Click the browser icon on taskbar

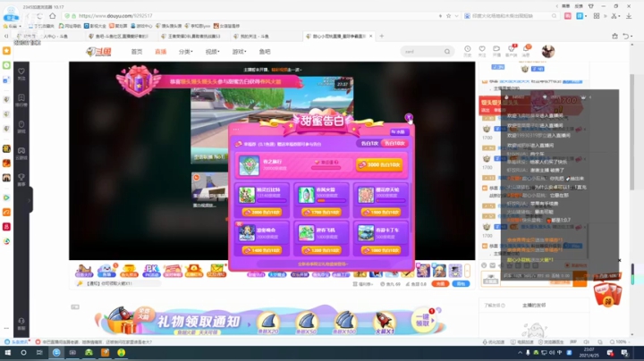(x=56, y=353)
